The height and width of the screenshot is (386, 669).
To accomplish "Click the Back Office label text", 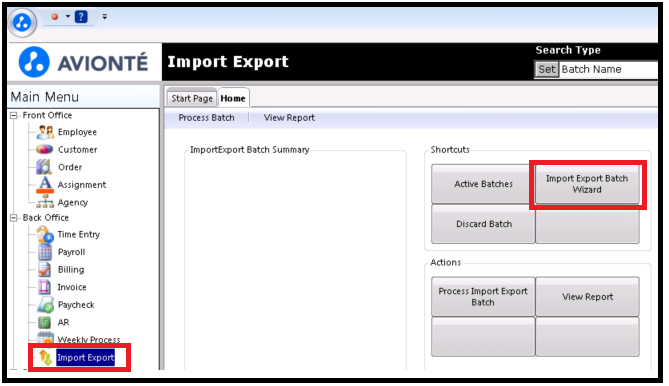I will click(46, 218).
